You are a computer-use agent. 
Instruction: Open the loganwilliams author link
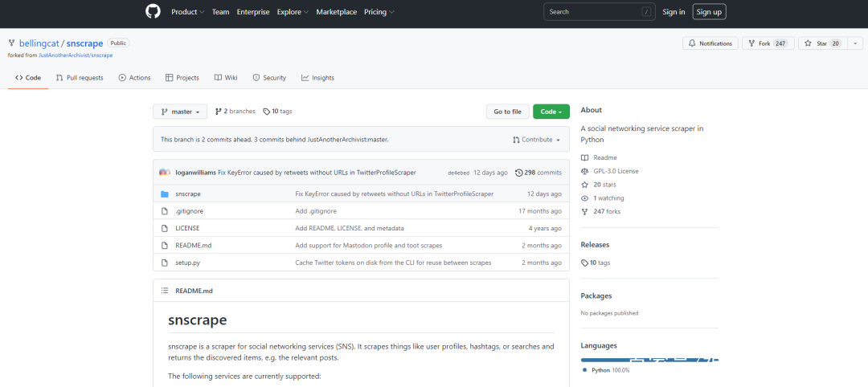(195, 173)
